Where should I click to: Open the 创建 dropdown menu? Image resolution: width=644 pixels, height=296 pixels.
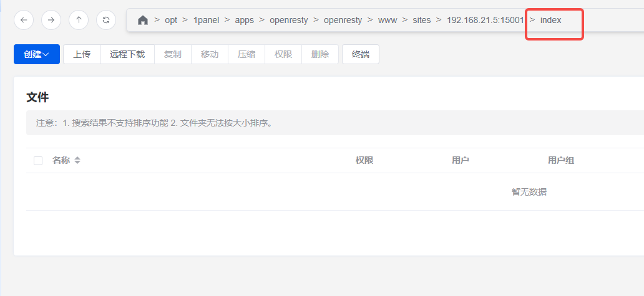pyautogui.click(x=37, y=54)
